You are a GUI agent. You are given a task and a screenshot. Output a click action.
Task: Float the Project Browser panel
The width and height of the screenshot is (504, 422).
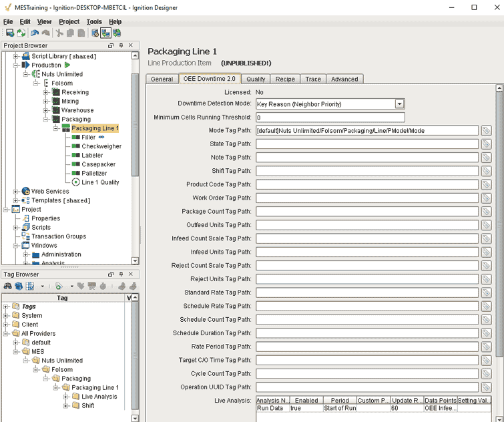point(111,45)
